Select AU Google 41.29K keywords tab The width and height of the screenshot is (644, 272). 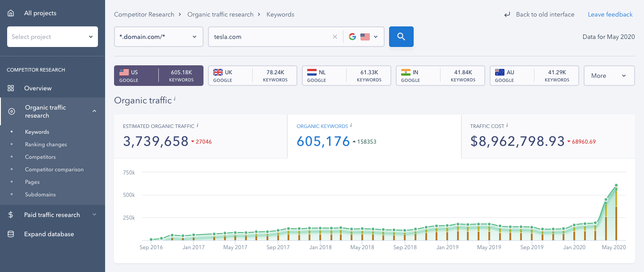[x=534, y=76]
